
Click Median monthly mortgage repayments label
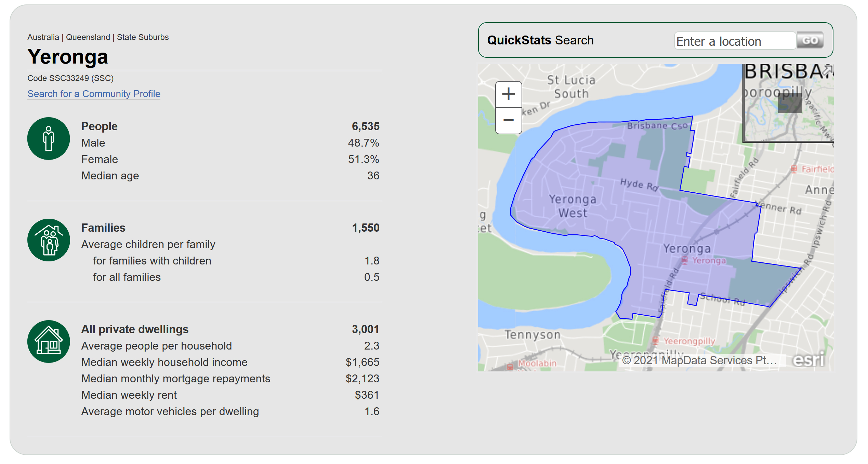coord(176,379)
